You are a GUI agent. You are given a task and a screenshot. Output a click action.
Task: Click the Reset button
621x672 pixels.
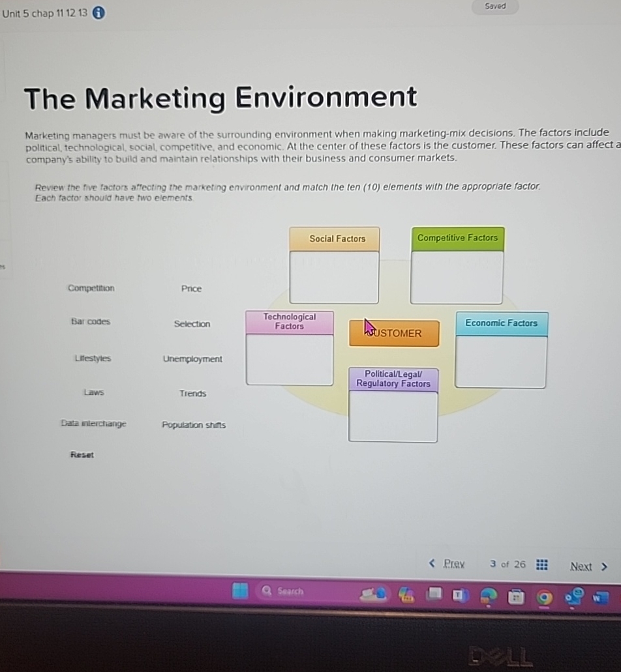click(82, 455)
